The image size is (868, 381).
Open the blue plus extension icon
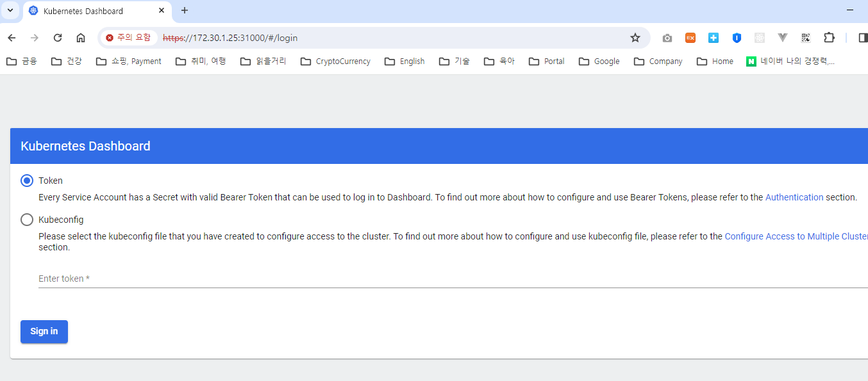[x=714, y=38]
